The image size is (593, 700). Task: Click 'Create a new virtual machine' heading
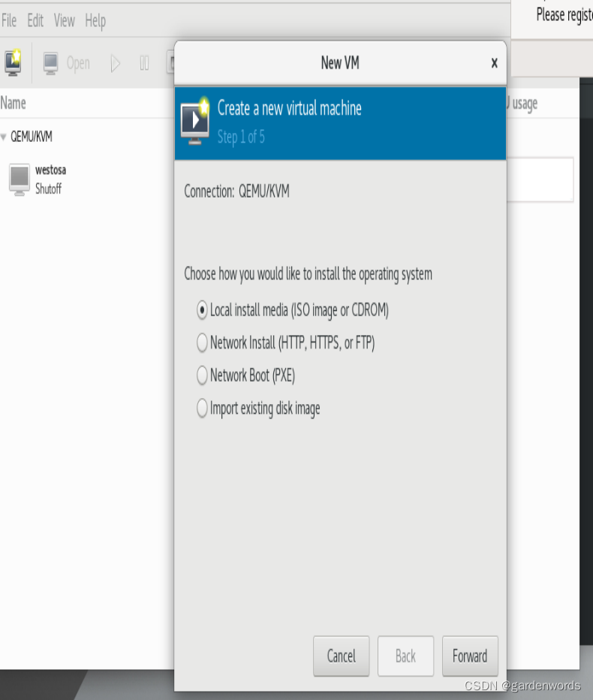289,108
